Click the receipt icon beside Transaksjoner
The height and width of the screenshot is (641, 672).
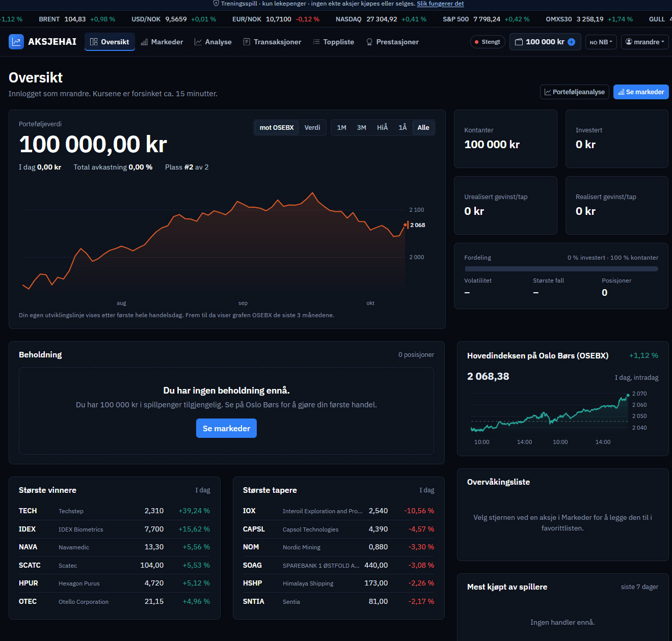click(247, 42)
